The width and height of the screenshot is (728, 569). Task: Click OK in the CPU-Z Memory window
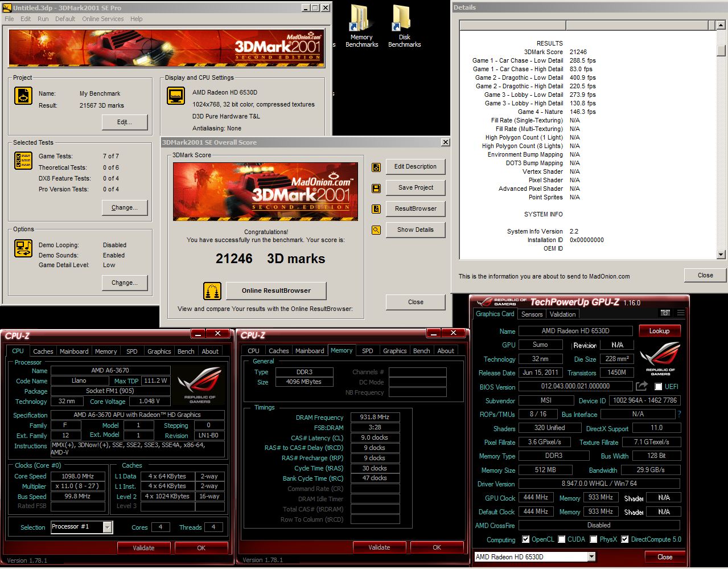click(x=437, y=547)
